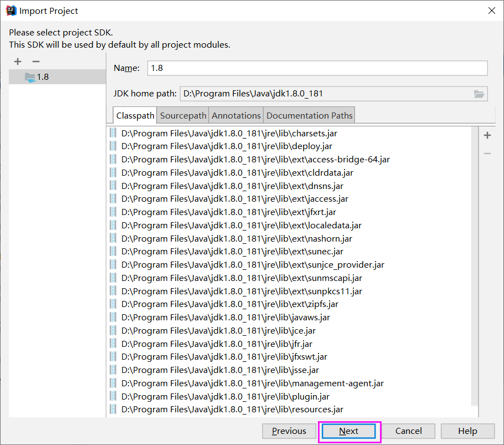Select the Classpath tab
504x445 pixels.
coord(135,115)
